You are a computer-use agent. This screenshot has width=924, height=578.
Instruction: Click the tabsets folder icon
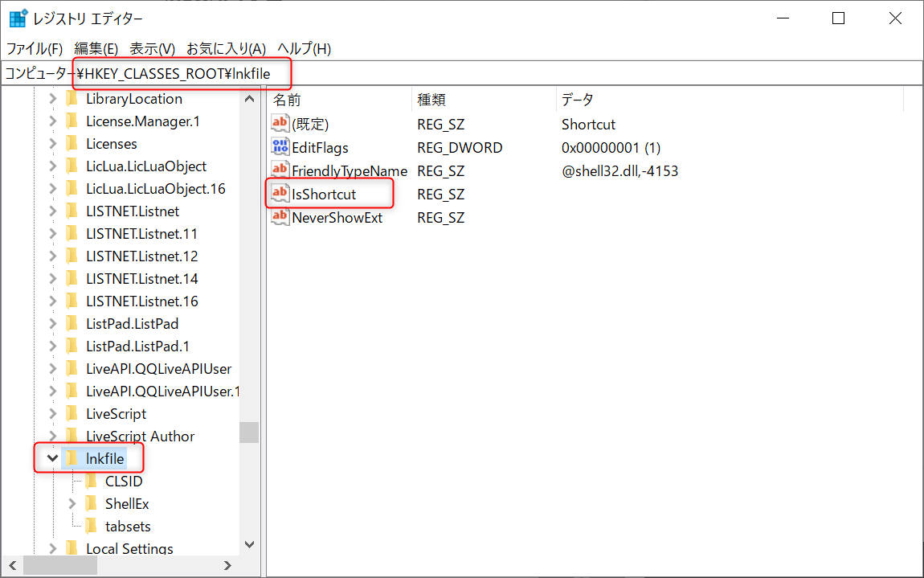(91, 526)
